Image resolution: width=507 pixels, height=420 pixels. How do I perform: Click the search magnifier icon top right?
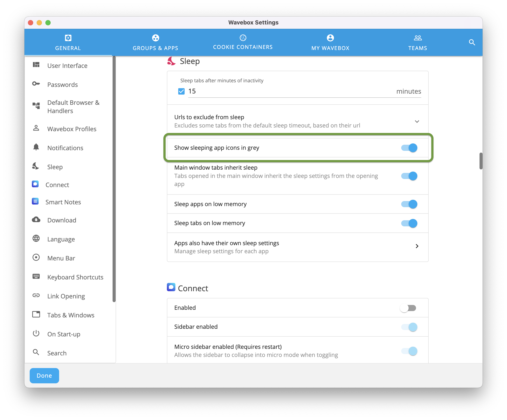coord(472,42)
